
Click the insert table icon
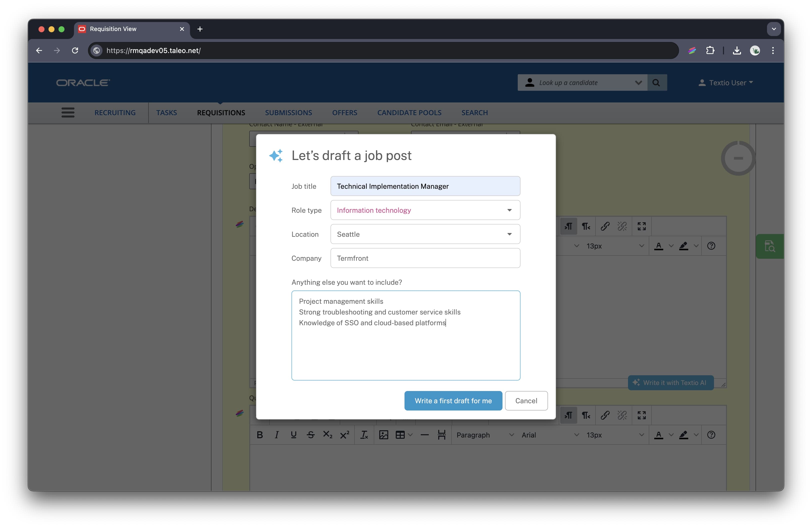[x=400, y=434]
